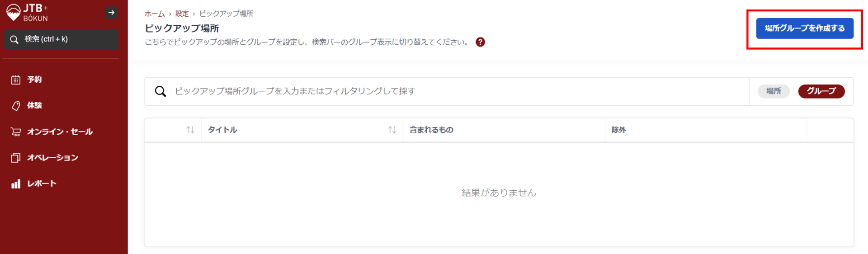Click the pickup group search field
Viewport: 868px width, 254px height.
(452, 91)
